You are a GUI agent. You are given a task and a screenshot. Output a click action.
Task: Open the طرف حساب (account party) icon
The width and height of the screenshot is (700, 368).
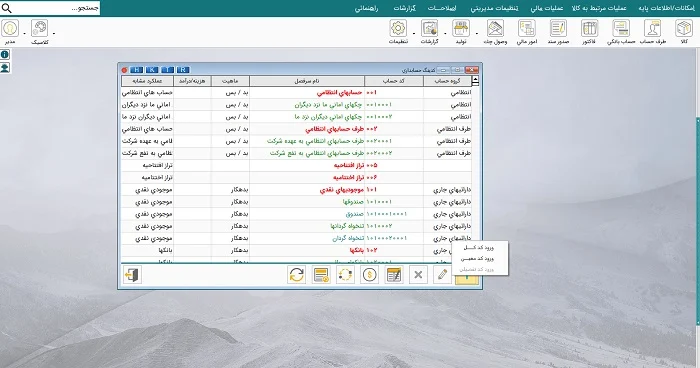pyautogui.click(x=652, y=29)
